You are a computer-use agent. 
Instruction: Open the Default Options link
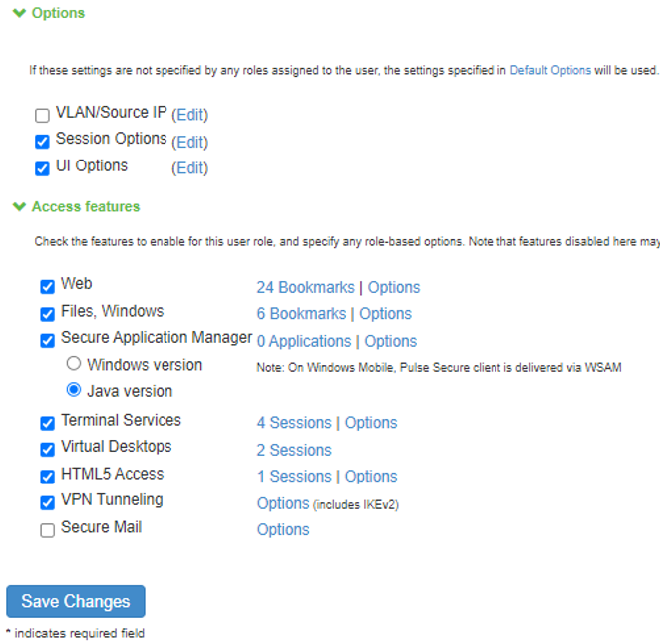pos(550,70)
